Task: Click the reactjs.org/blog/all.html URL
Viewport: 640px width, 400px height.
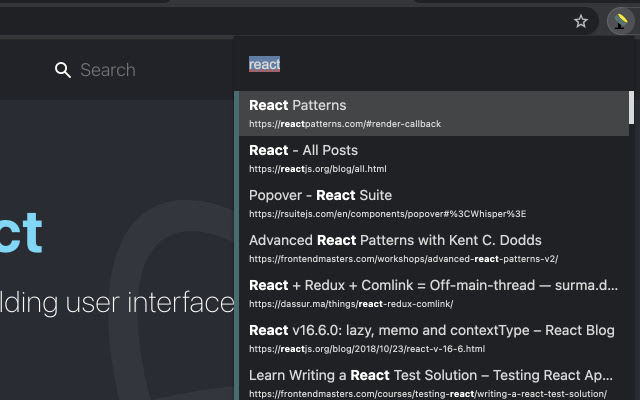Action: [x=318, y=169]
